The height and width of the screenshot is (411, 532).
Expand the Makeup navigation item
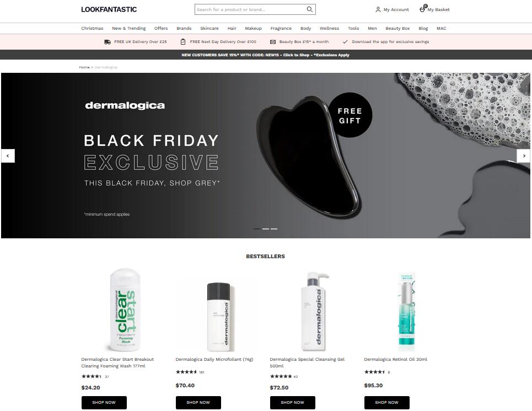pos(253,28)
